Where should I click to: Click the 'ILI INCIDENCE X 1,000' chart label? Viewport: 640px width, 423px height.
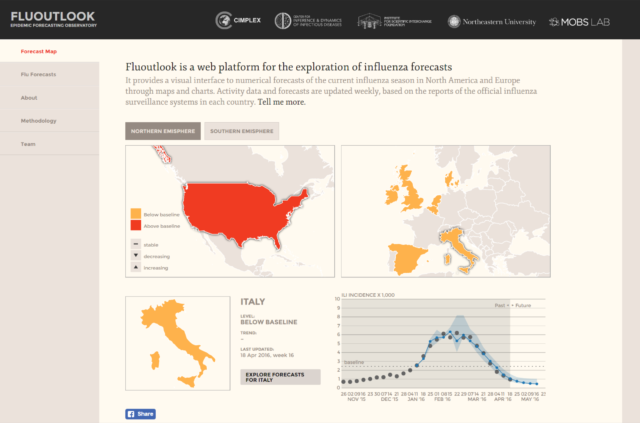[368, 295]
